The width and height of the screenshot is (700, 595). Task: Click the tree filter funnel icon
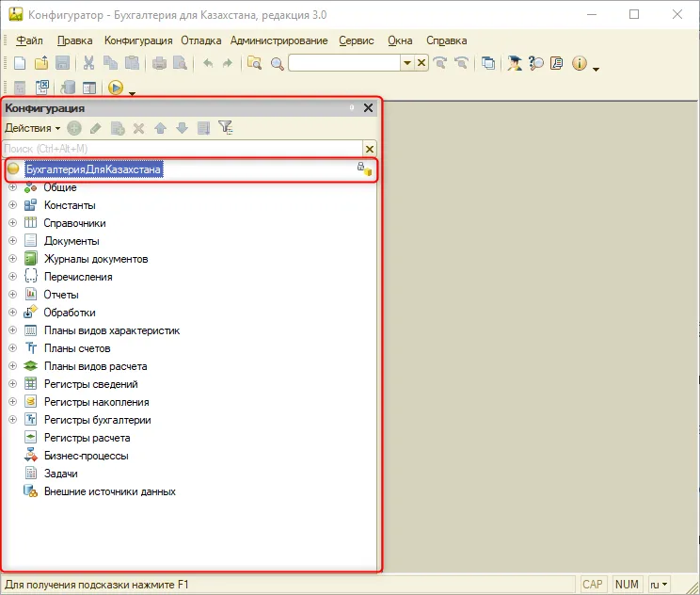coord(226,128)
